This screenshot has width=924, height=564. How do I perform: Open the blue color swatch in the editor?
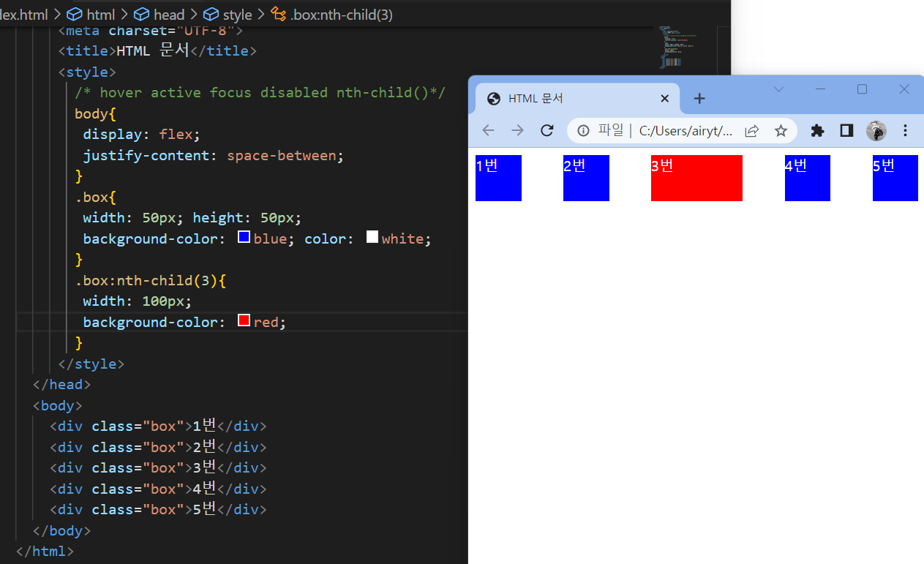tap(244, 237)
